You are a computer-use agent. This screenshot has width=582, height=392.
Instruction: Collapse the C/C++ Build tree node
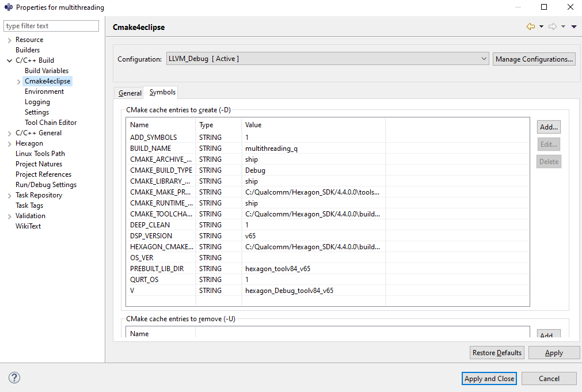pos(10,60)
